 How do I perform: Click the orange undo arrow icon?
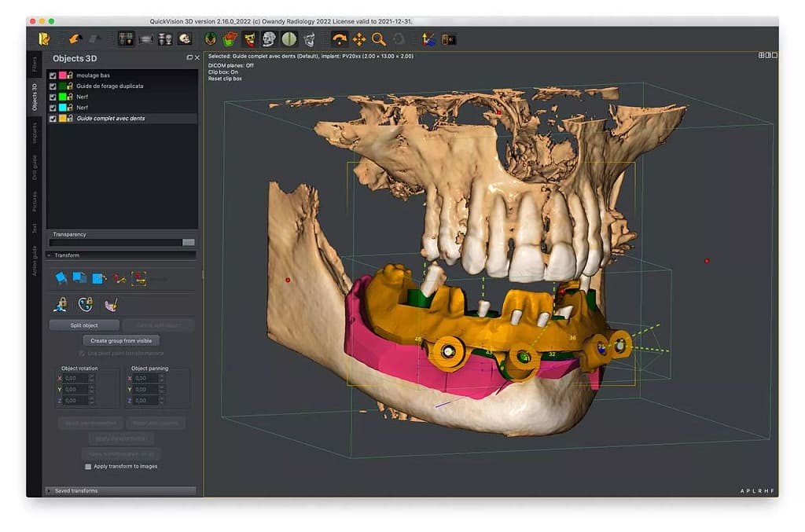(x=75, y=39)
